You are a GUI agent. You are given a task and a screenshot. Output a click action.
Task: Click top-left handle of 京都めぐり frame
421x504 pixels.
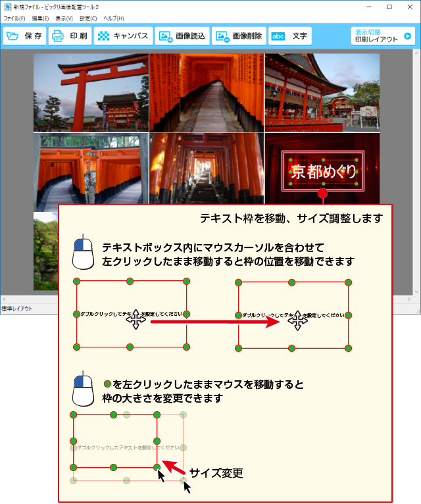291,160
